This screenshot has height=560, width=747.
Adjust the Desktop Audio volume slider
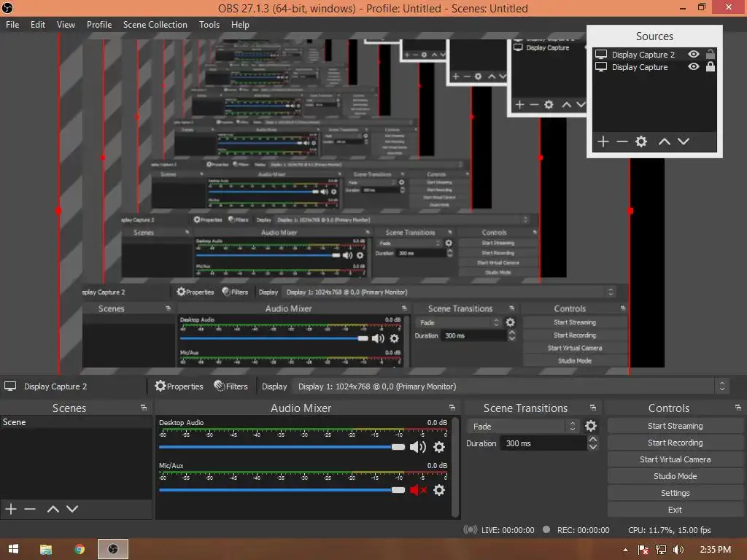[282, 447]
